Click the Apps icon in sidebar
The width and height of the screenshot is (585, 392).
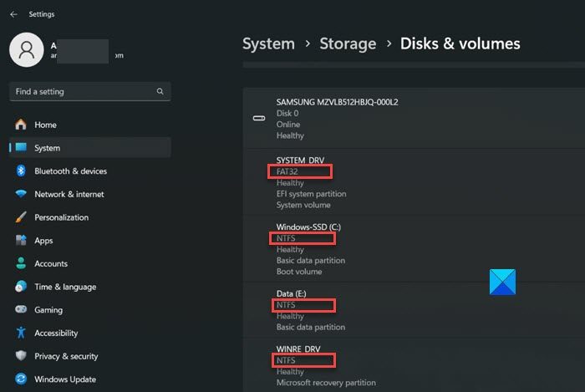point(21,240)
